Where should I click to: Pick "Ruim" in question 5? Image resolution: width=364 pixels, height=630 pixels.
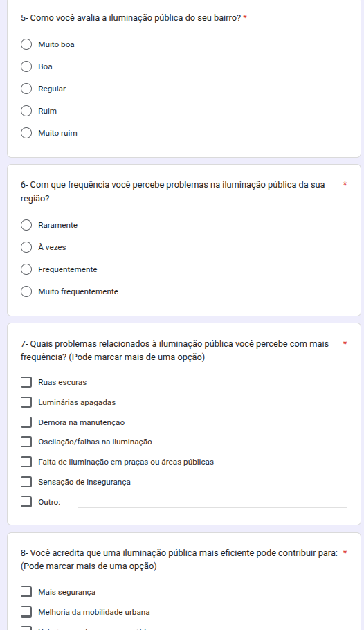click(26, 111)
